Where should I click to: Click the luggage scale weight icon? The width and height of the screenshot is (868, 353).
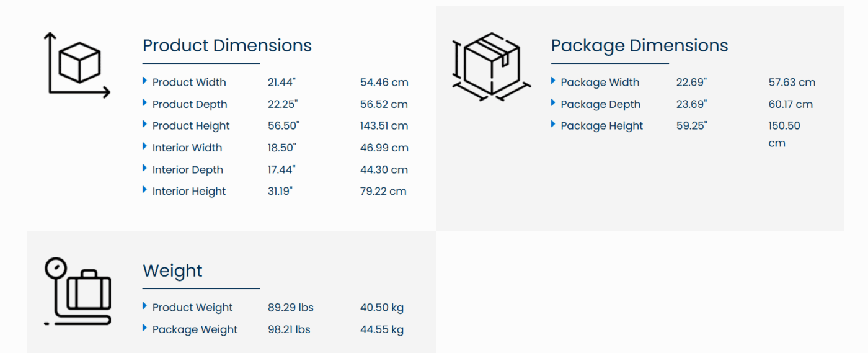click(x=77, y=292)
